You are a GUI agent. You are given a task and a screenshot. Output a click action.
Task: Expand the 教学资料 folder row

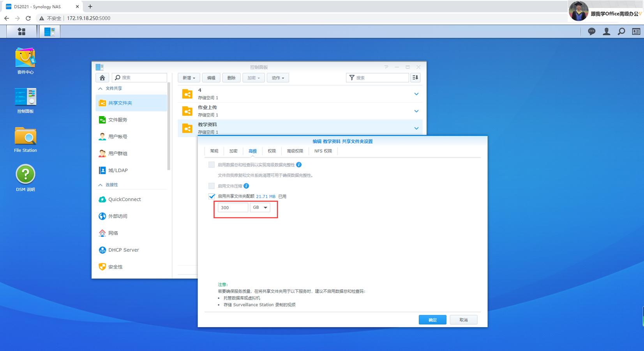pyautogui.click(x=416, y=128)
